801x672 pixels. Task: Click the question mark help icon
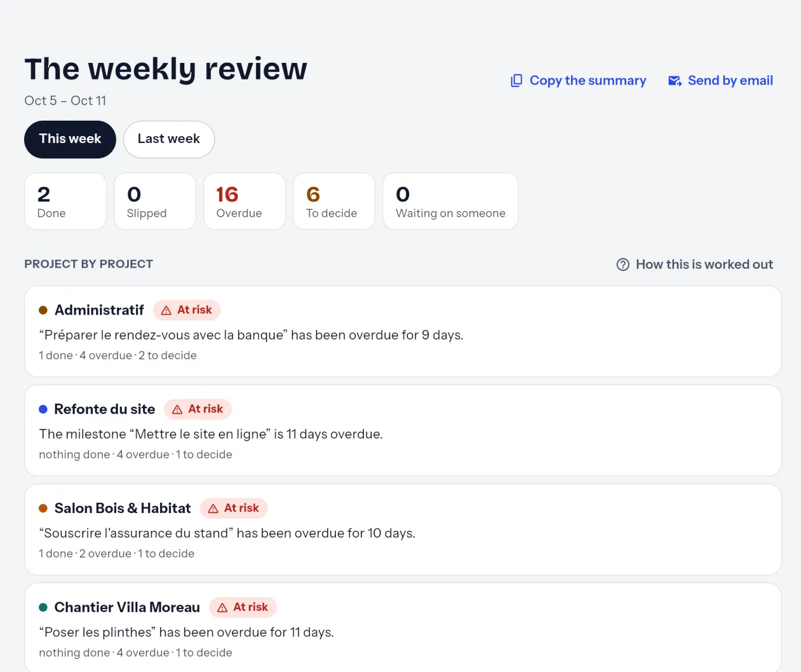[x=623, y=264]
